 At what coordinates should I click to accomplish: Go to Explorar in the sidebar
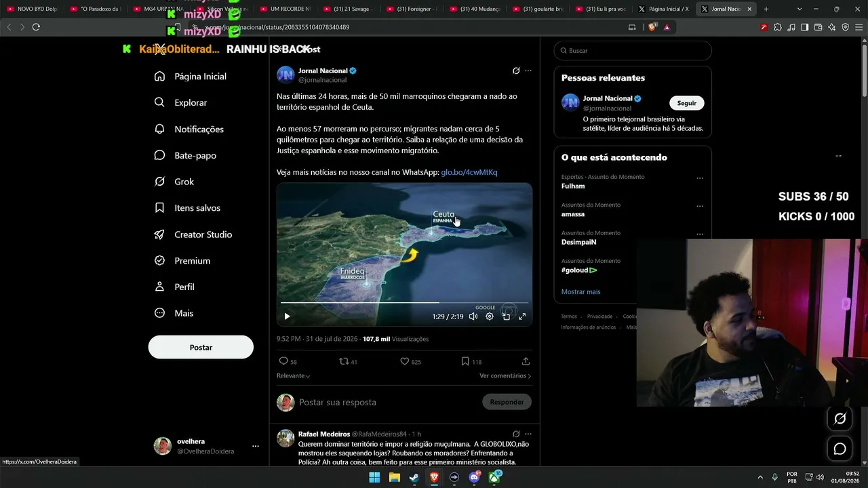tap(181, 103)
